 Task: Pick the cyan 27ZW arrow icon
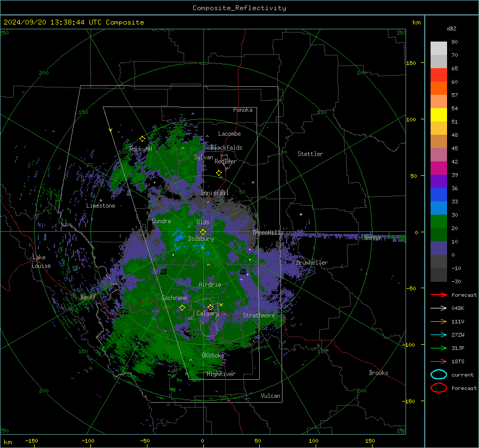(439, 335)
